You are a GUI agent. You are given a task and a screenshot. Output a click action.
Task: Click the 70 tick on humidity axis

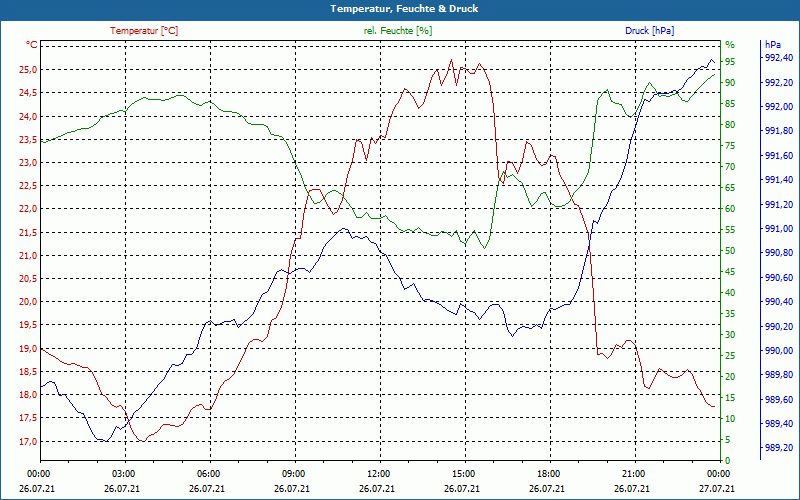(730, 167)
